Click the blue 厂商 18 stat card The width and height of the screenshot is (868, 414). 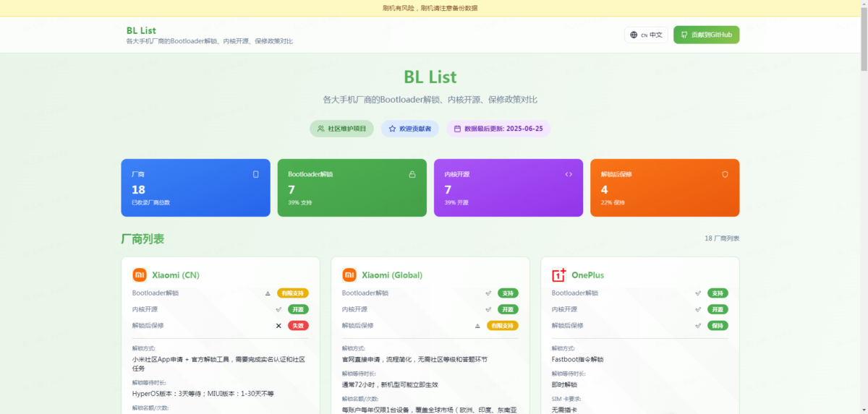tap(195, 188)
